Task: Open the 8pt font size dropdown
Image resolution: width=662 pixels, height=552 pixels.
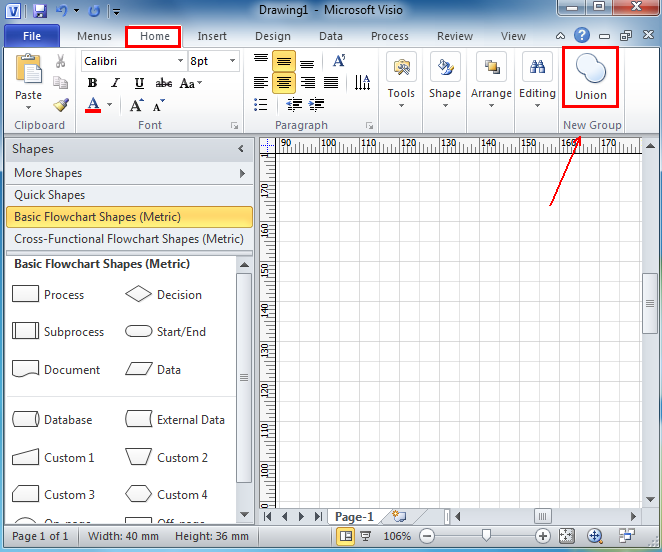Action: tap(233, 61)
